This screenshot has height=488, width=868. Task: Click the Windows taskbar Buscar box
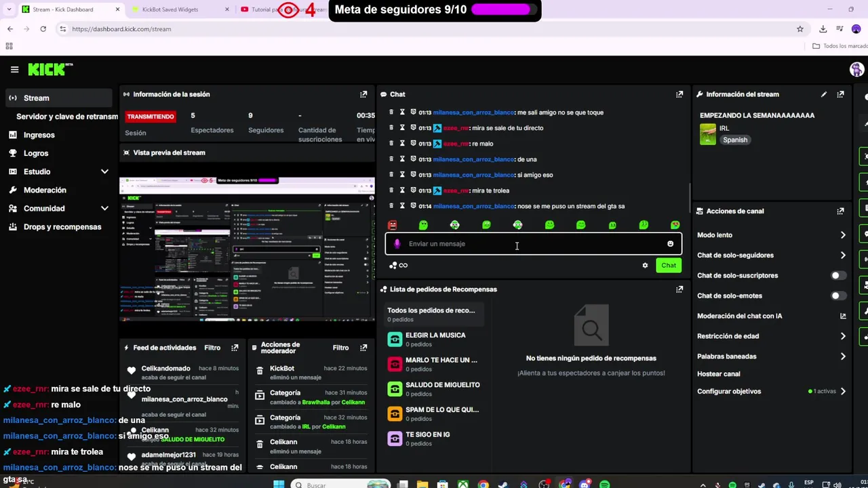pos(342,485)
